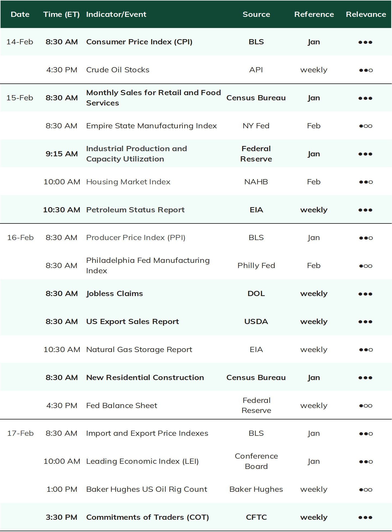The image size is (392, 532).
Task: Click Monthly Sales for Retail and Food Services
Action: click(153, 98)
